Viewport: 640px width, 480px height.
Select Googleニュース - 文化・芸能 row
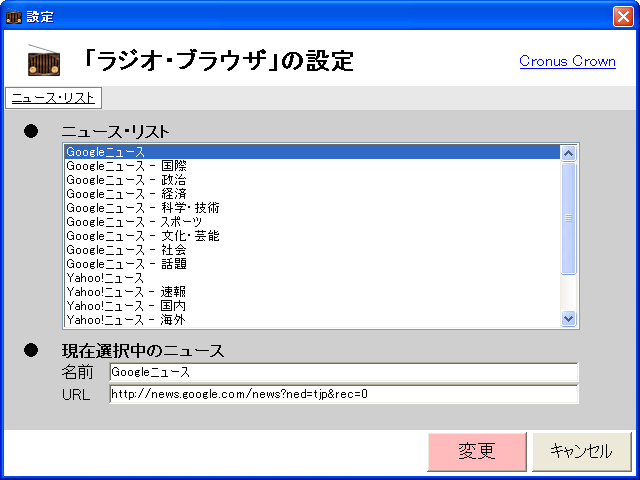tap(313, 236)
